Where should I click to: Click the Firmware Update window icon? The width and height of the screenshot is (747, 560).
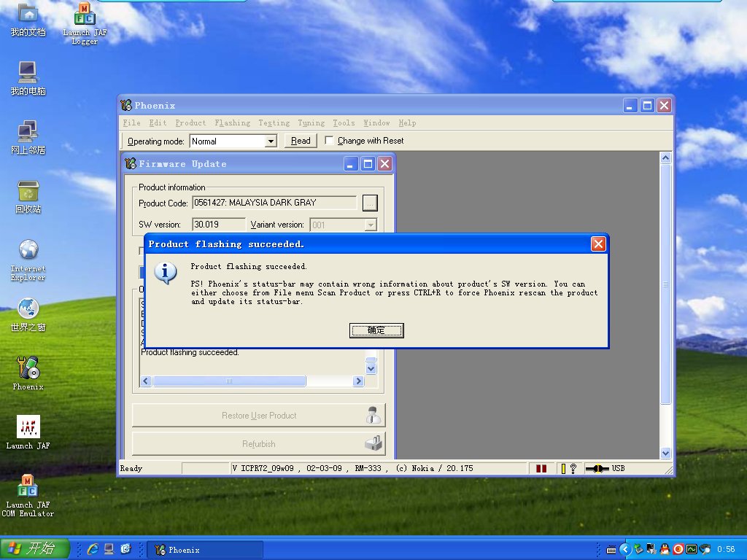tap(130, 164)
